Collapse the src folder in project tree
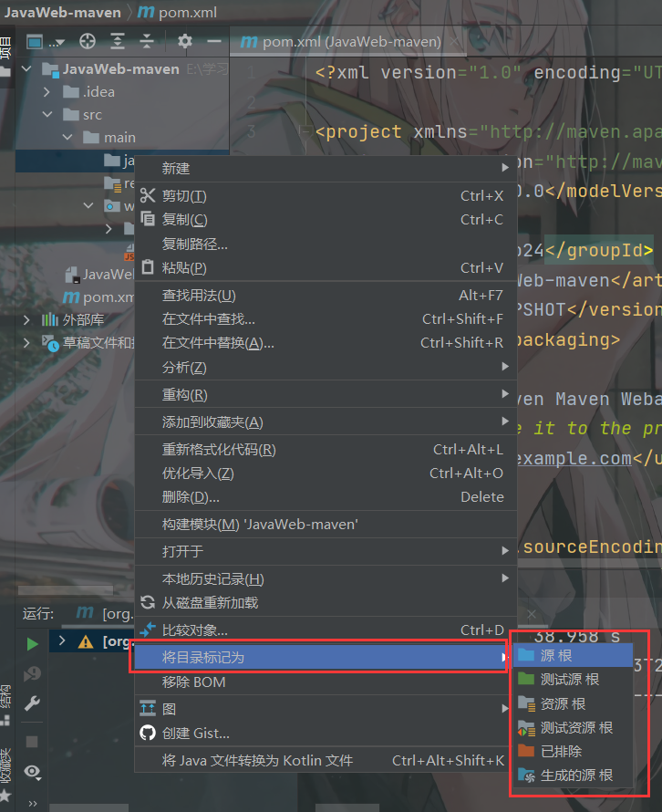The image size is (662, 812). tap(47, 115)
